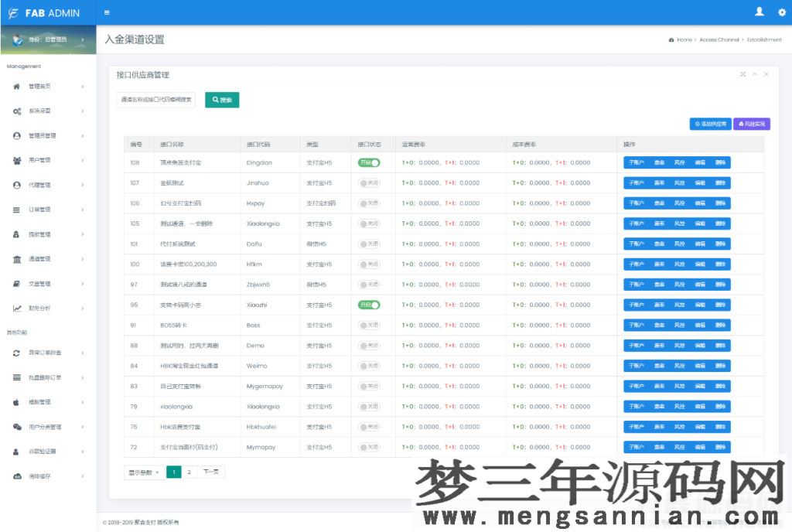
Task: Click the settings gear in top bar
Action: 780,12
